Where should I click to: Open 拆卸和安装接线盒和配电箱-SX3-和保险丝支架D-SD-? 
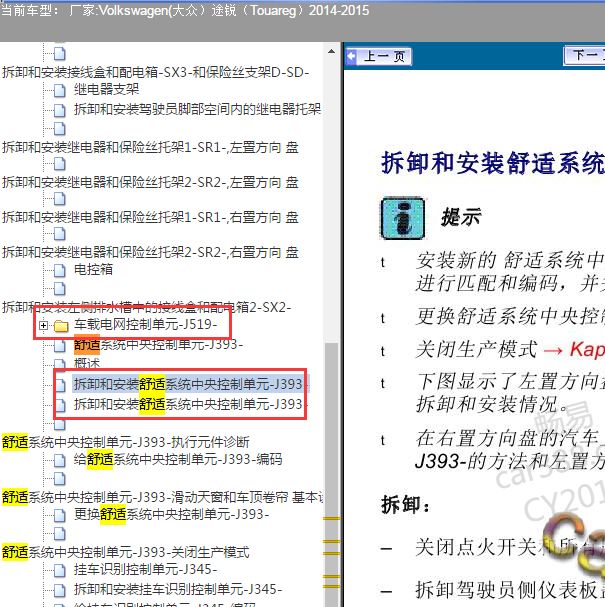click(x=156, y=72)
